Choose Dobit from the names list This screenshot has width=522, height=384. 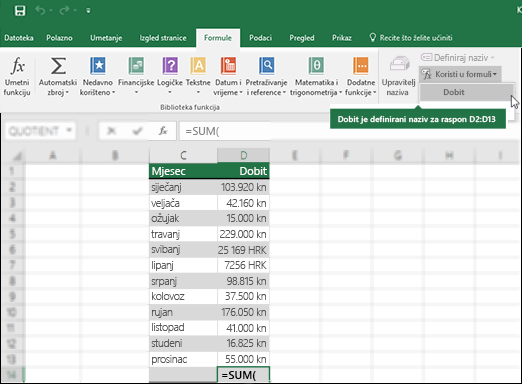tap(466, 92)
